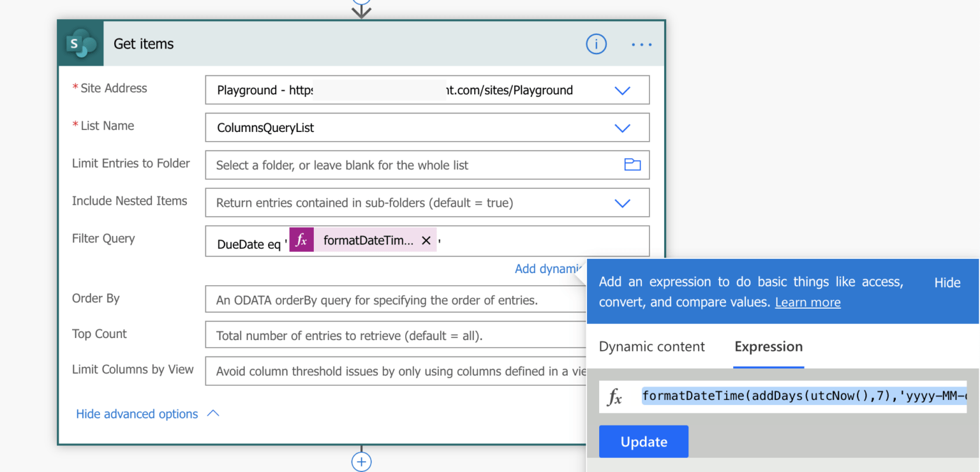The image size is (980, 472).
Task: Click the plus button below Get items
Action: point(362,461)
